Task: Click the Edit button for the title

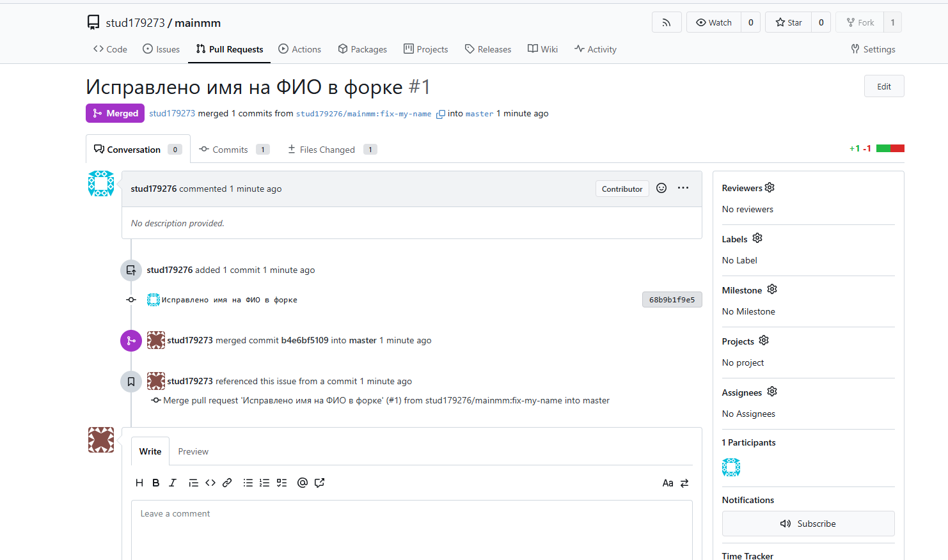Action: (x=883, y=86)
